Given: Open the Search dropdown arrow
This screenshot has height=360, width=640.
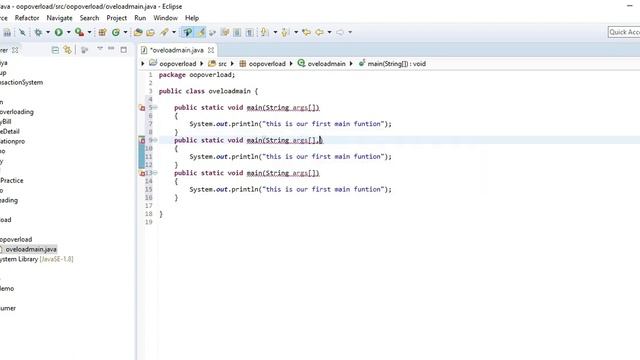Looking at the screenshot, I should pos(174,32).
